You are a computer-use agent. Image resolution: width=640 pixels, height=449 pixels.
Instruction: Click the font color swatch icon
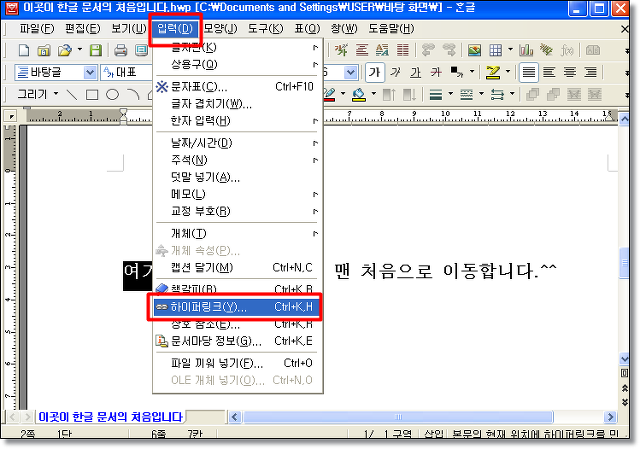[457, 73]
